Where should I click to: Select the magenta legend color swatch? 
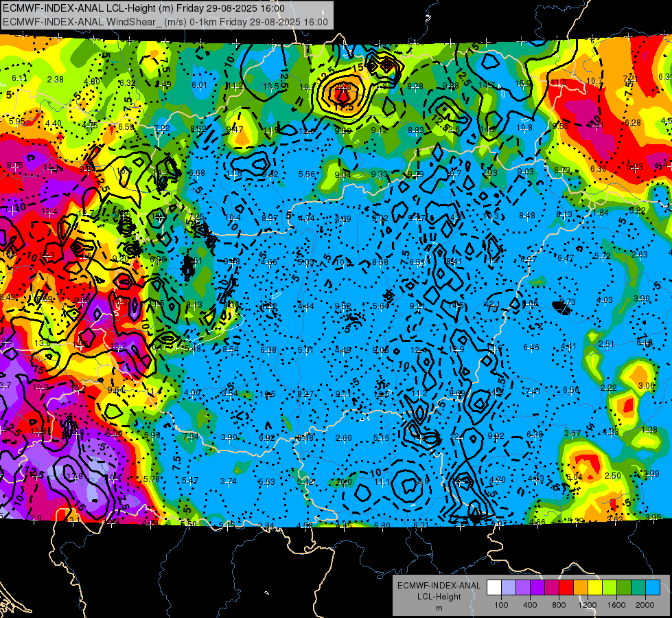(x=552, y=588)
